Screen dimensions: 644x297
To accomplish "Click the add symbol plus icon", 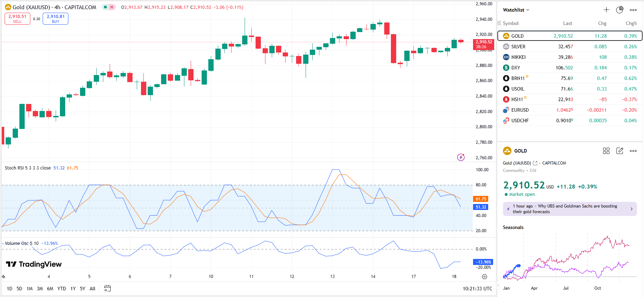I will pyautogui.click(x=606, y=10).
